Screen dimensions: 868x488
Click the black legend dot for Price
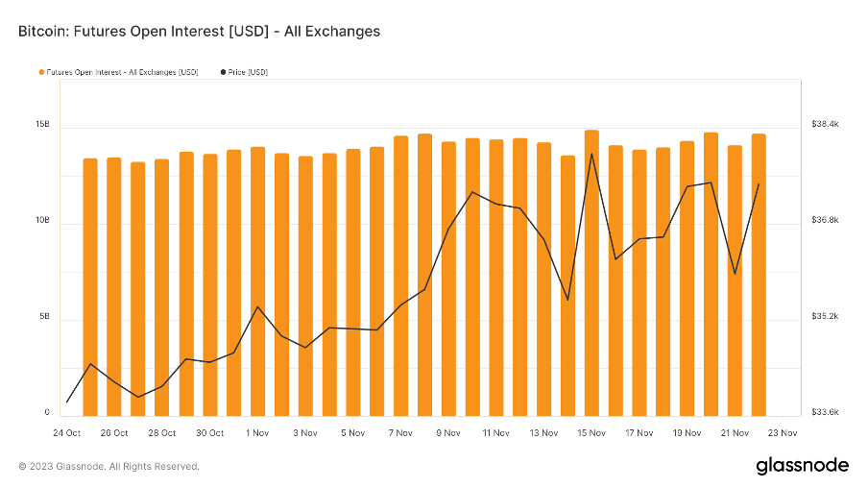point(223,72)
